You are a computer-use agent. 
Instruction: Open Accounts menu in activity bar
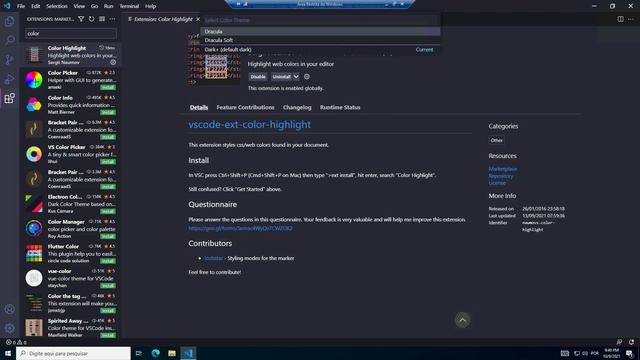pyautogui.click(x=9, y=309)
